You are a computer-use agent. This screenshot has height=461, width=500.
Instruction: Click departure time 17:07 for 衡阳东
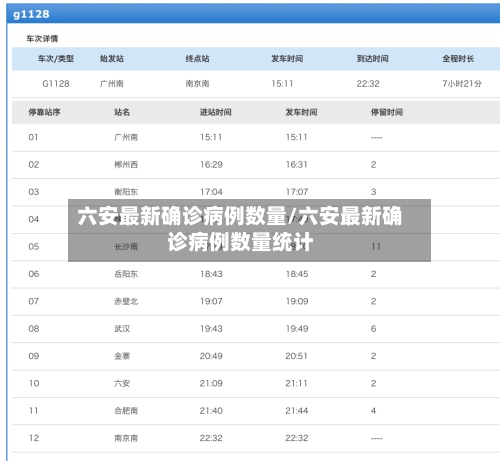[x=297, y=192]
